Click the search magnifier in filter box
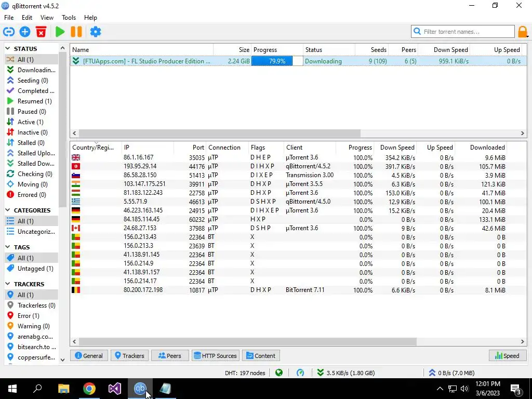Viewport: 532px width, 399px height. tap(417, 32)
